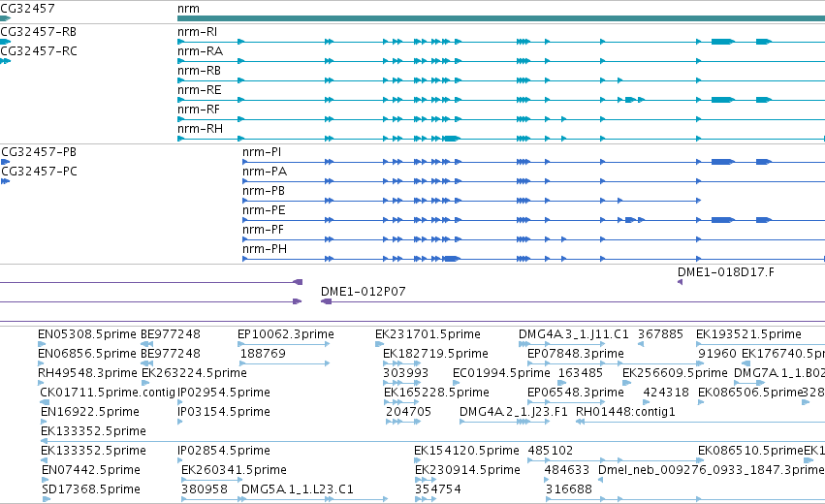This screenshot has height=504, width=825.
Task: Click the CG32457 gene label
Action: (27, 9)
